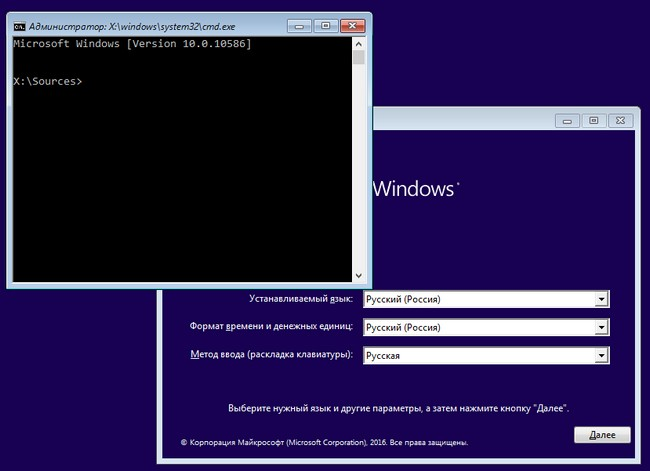Viewport: 650px width, 471px height.
Task: Minimize the Windows Setup window
Action: tap(567, 121)
